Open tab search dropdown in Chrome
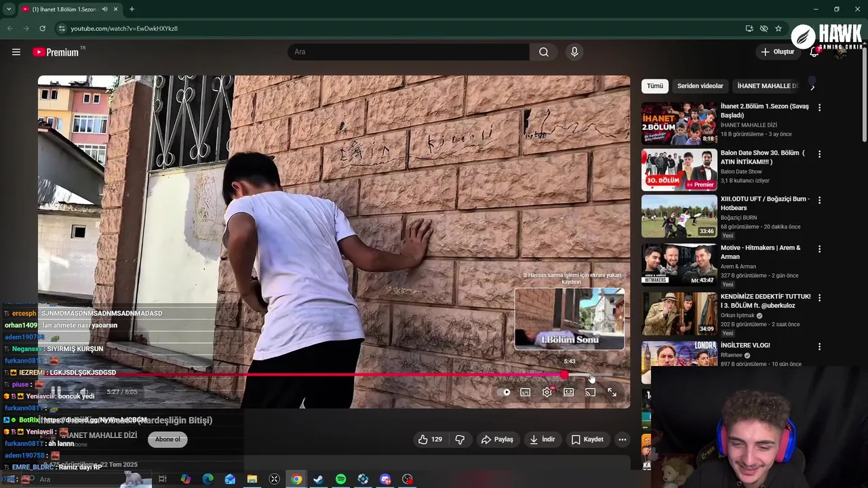868x488 pixels. coord(9,9)
